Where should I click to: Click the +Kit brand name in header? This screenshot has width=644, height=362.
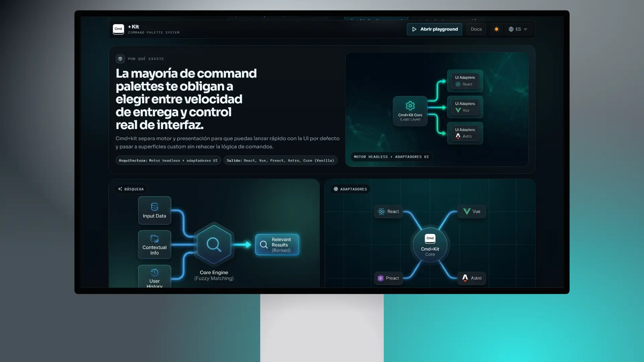pyautogui.click(x=133, y=26)
